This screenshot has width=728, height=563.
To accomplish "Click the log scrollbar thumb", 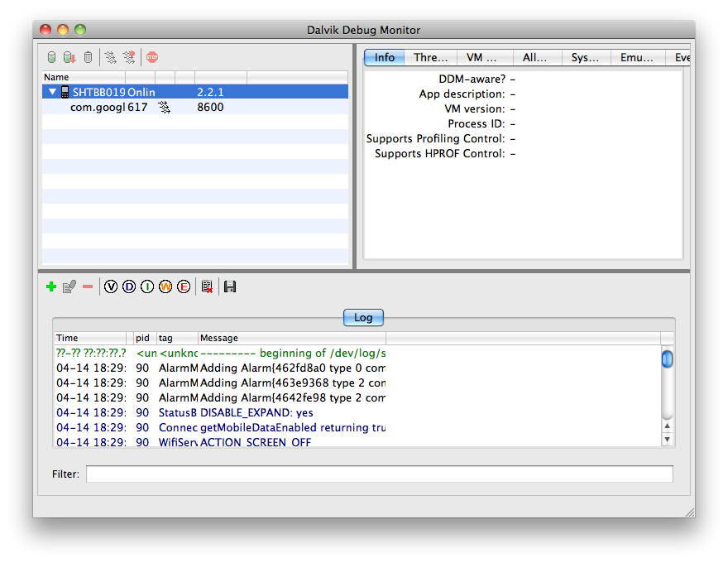I will 667,359.
